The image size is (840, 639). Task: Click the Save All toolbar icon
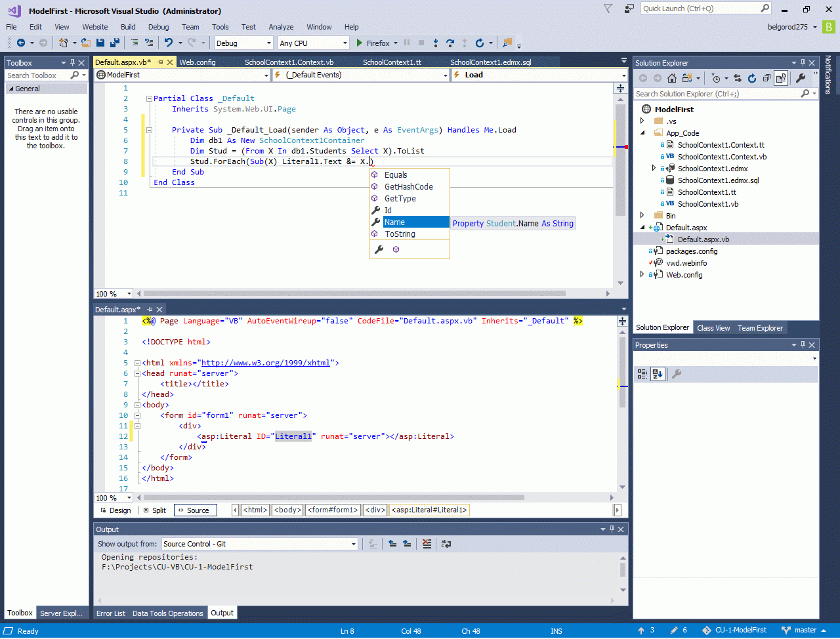115,43
